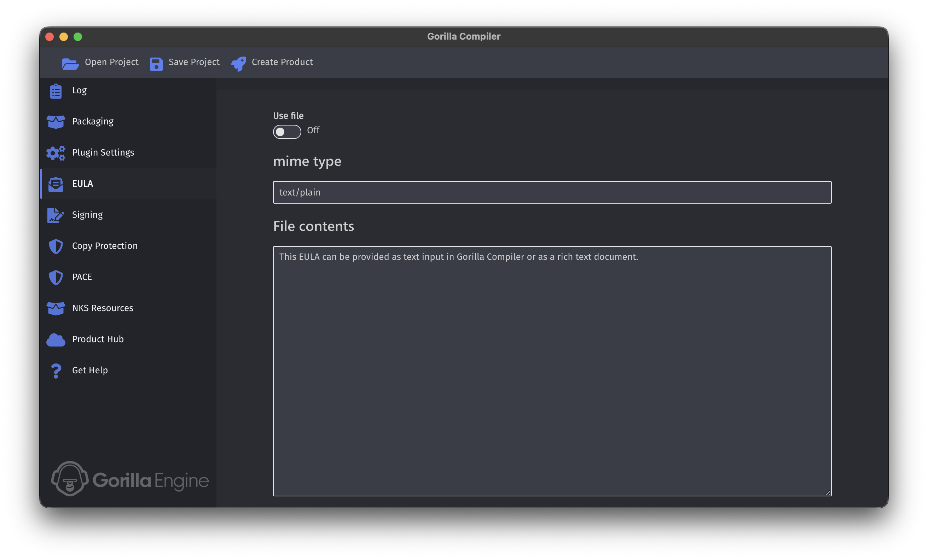This screenshot has height=560, width=928.
Task: Click the Create Product label
Action: tap(282, 62)
